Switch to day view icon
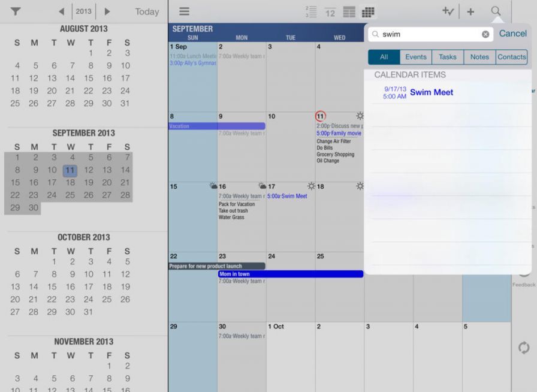537x392 pixels. click(330, 11)
